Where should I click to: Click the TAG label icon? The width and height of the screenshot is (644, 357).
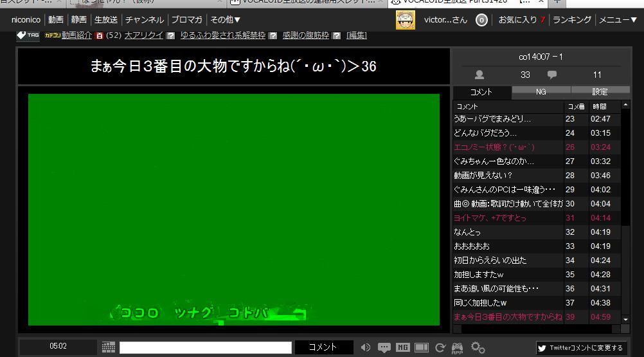coord(28,35)
